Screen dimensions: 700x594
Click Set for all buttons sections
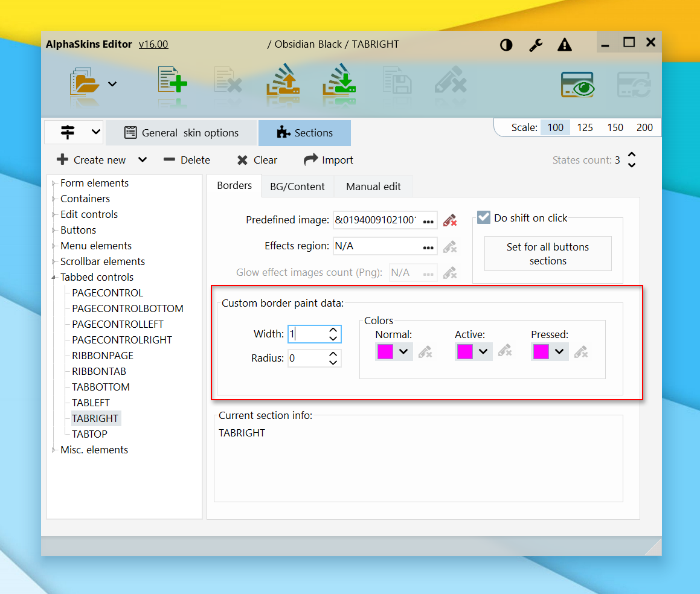click(548, 254)
